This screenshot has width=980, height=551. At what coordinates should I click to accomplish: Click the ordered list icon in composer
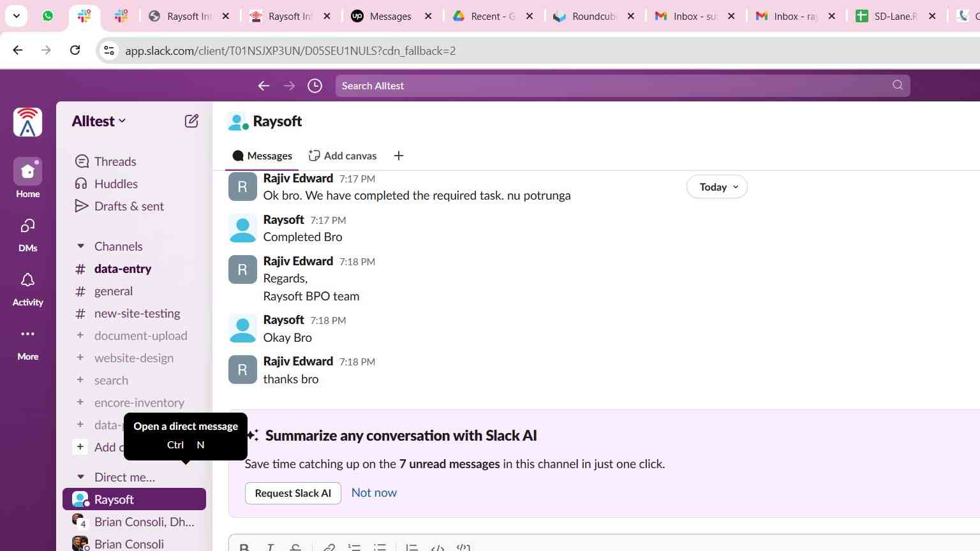pyautogui.click(x=354, y=547)
